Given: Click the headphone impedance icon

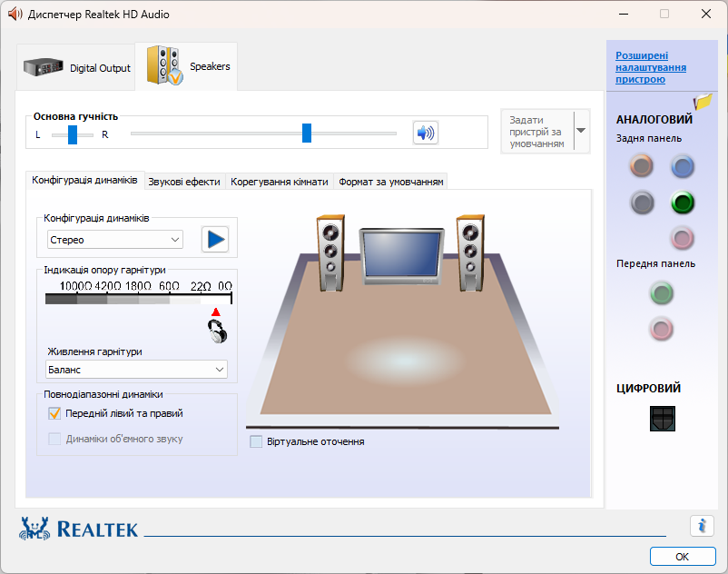Looking at the screenshot, I should (217, 332).
